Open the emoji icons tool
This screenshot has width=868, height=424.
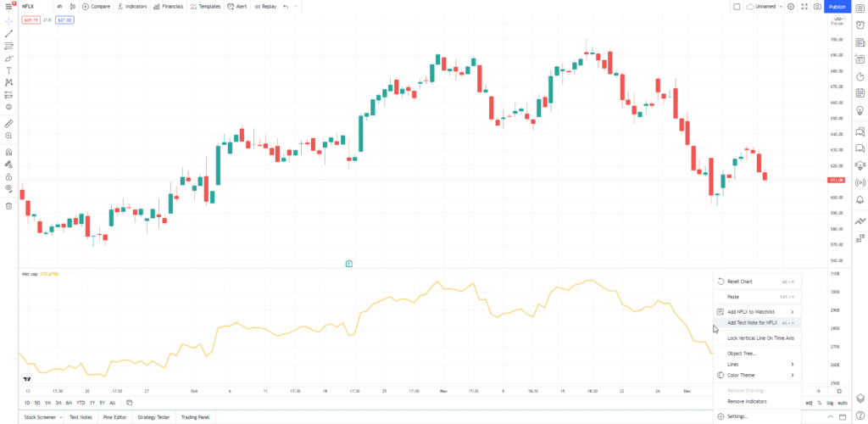[8, 107]
